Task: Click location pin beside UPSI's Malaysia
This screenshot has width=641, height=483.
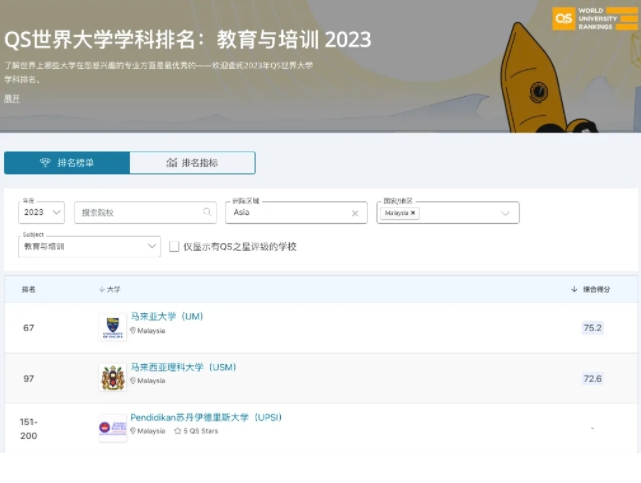Action: coord(133,431)
